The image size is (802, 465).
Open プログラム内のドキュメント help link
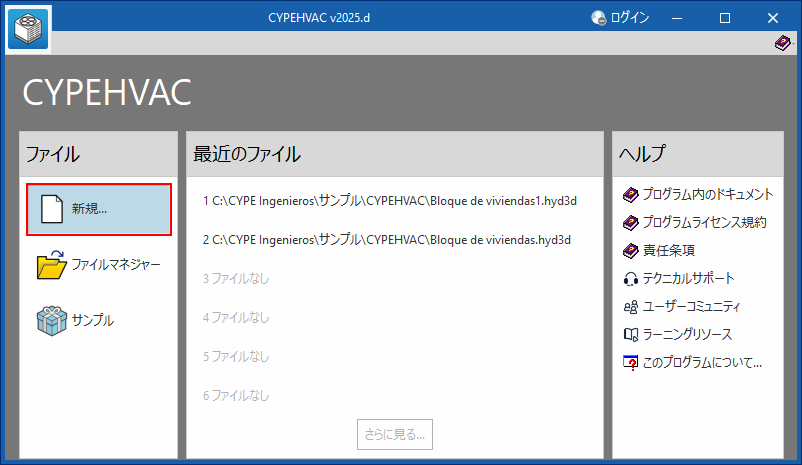[708, 194]
